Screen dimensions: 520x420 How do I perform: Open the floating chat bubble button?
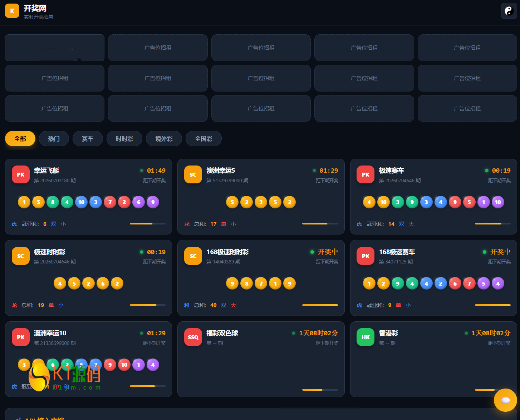click(x=505, y=400)
